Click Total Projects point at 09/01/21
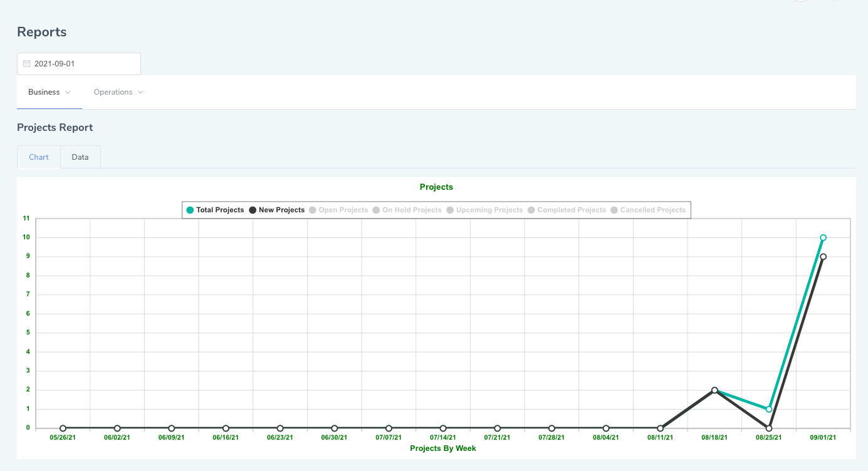Screen dimensions: 868x471 823,237
